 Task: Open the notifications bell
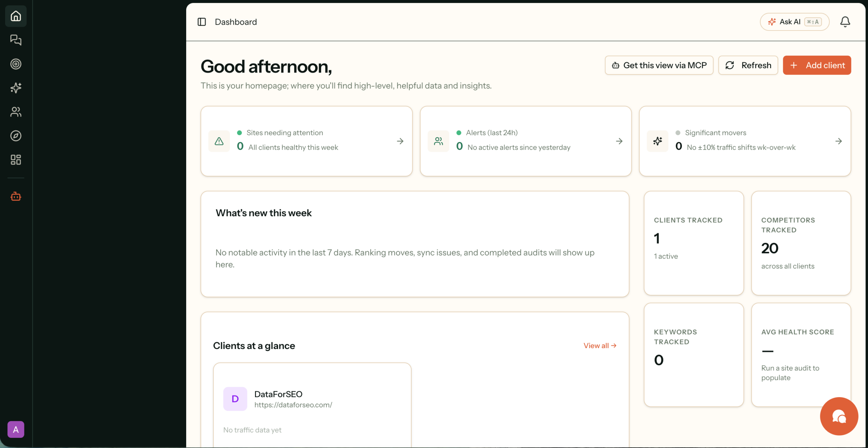coord(845,22)
